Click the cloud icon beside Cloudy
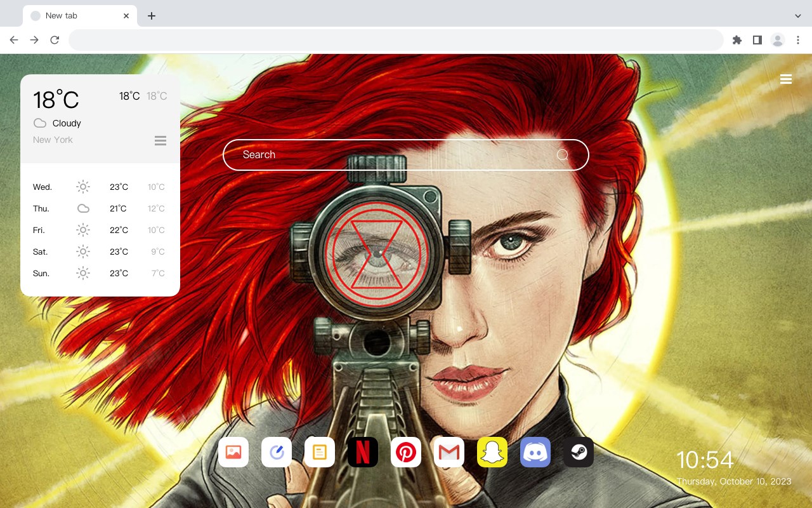 pyautogui.click(x=40, y=123)
